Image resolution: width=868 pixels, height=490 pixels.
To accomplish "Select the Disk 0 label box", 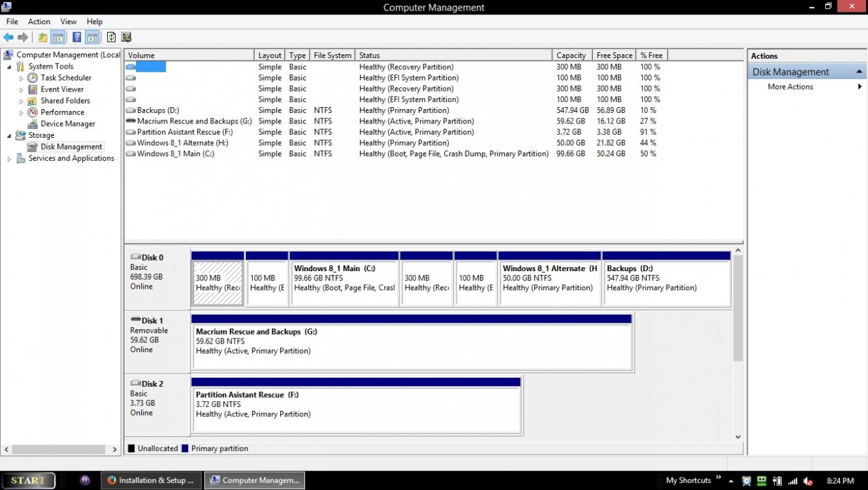I will click(x=157, y=278).
